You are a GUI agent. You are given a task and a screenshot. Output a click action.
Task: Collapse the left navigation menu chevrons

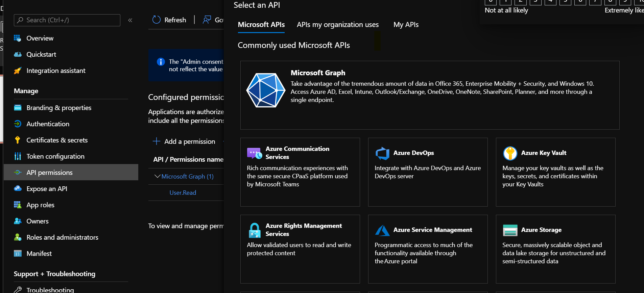130,20
